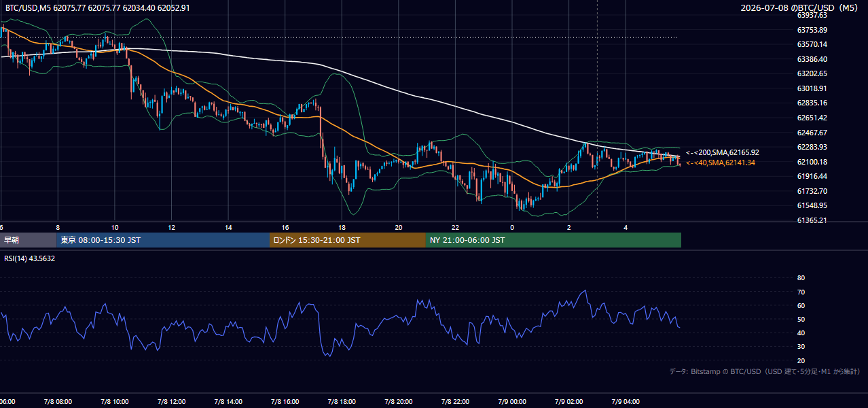Select the 東京 08:00-15:30 JST session bar
This screenshot has height=408, width=868.
click(x=163, y=240)
